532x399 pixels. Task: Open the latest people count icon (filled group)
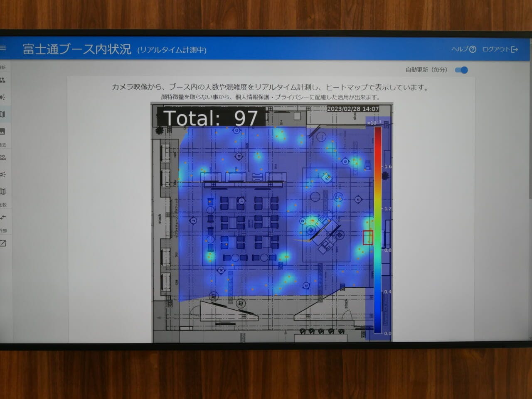(2, 80)
